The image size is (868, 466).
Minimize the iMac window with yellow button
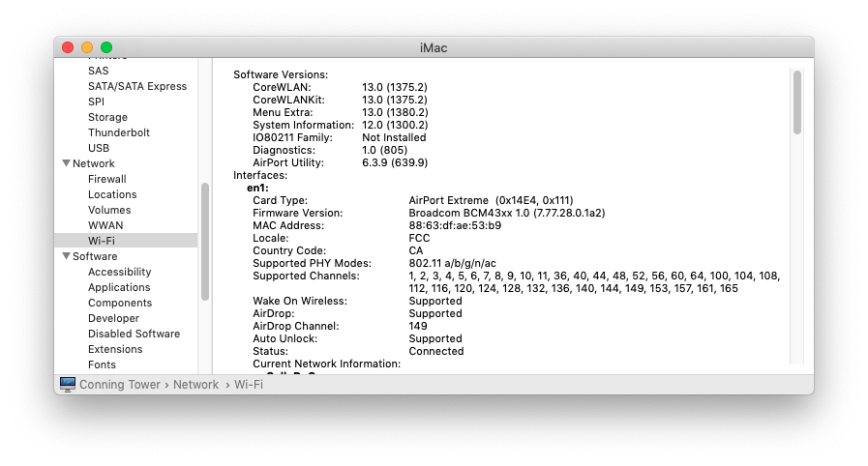click(x=87, y=47)
